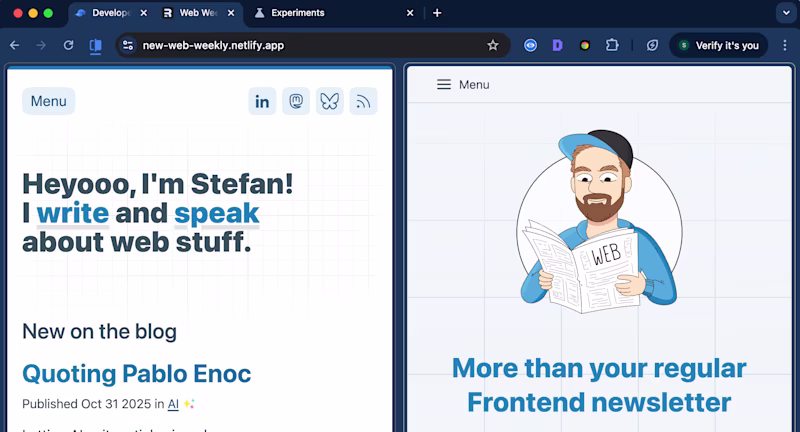Click 'More than your regular Frontend newsletter' heading
This screenshot has height=432, width=800.
pos(599,385)
